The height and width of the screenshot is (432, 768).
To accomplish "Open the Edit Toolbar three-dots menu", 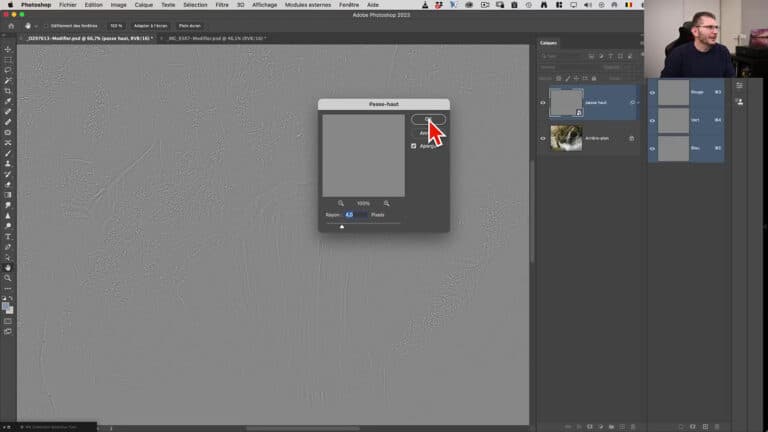I will pos(8,288).
